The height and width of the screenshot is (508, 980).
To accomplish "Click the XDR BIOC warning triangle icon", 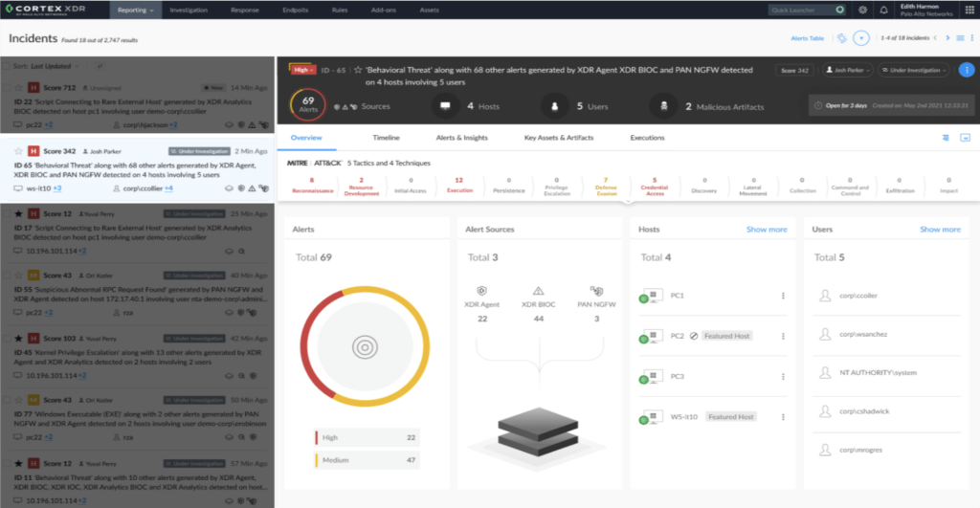I will pyautogui.click(x=538, y=291).
